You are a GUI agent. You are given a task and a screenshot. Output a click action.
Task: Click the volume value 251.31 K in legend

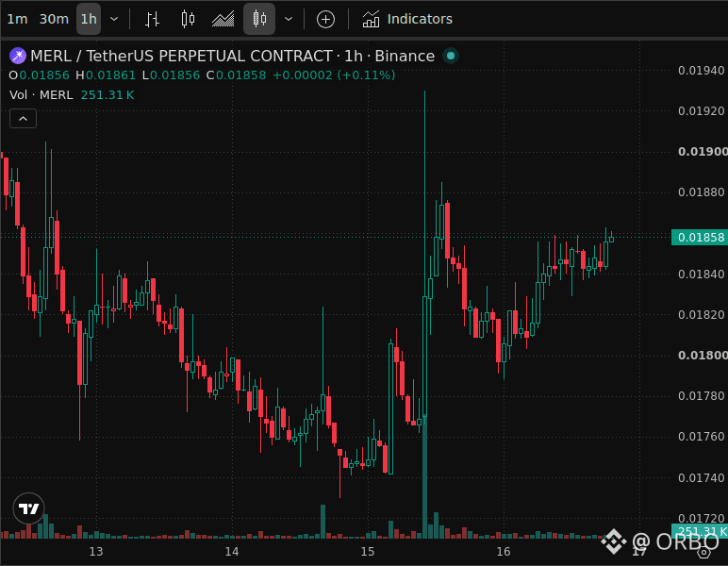point(108,95)
